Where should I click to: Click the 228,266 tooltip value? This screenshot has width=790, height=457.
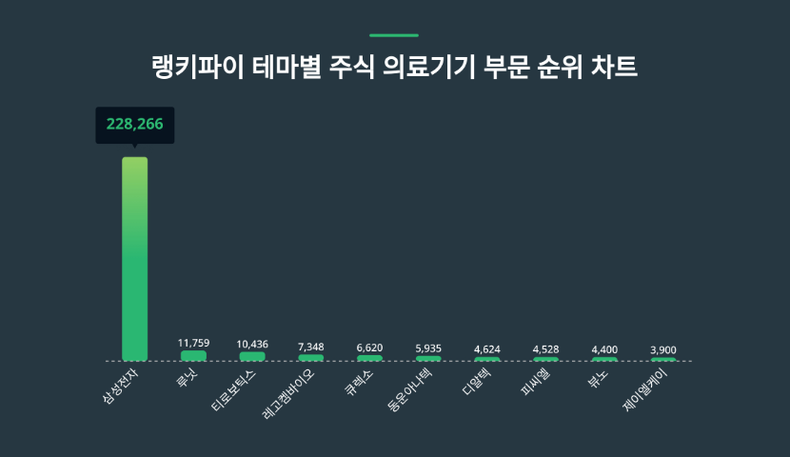tap(135, 124)
